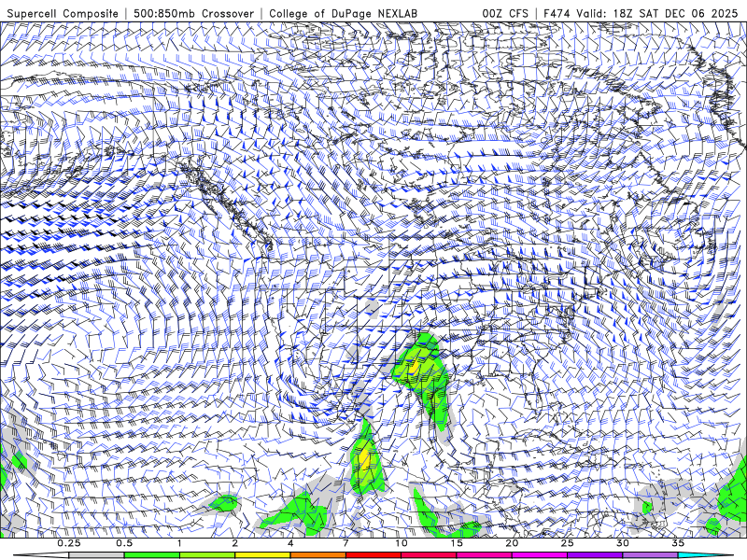Click the yellow color bar segment
This screenshot has height=560, width=747.
click(262, 555)
